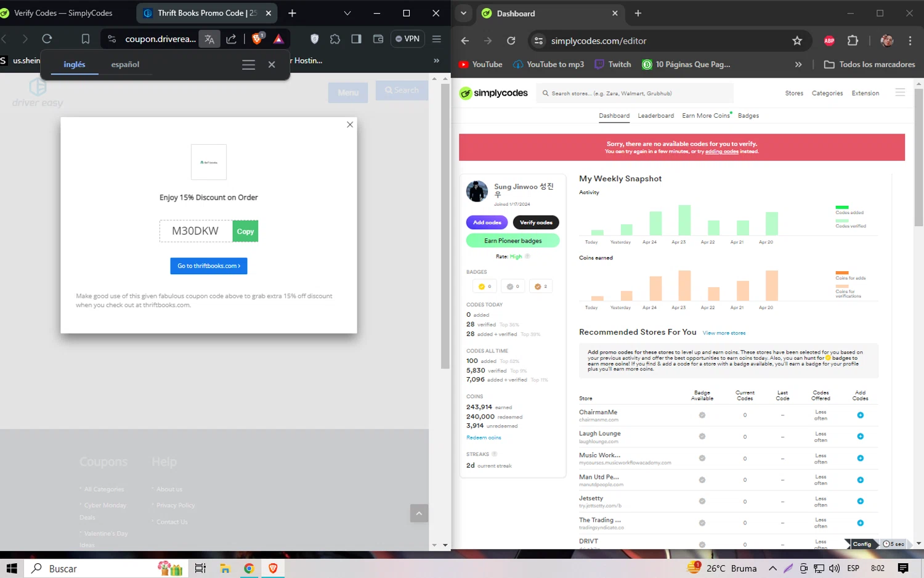Open the Chrome extensions puzzle icon
This screenshot has width=924, height=578.
(853, 41)
